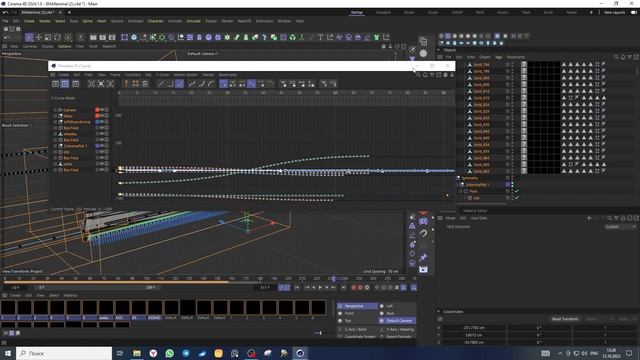This screenshot has height=360, width=640.
Task: Click the pin icon beside viewport
Action: pos(423,257)
